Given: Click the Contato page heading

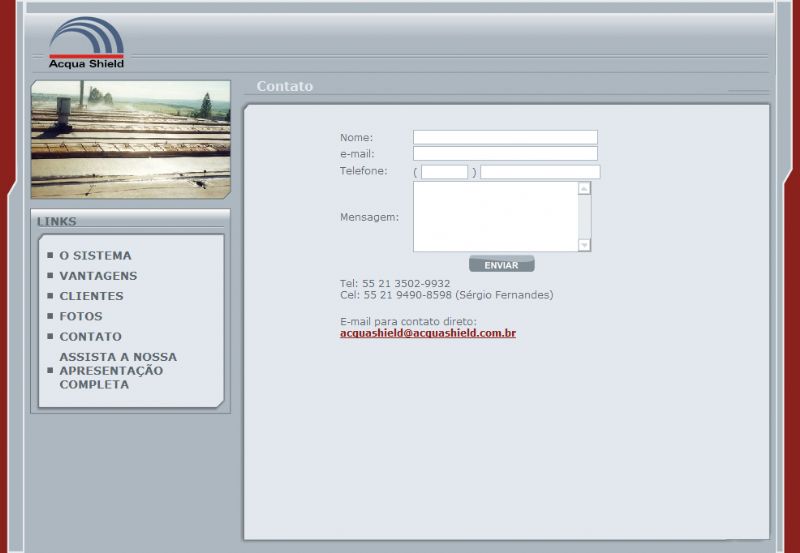Looking at the screenshot, I should click(285, 86).
